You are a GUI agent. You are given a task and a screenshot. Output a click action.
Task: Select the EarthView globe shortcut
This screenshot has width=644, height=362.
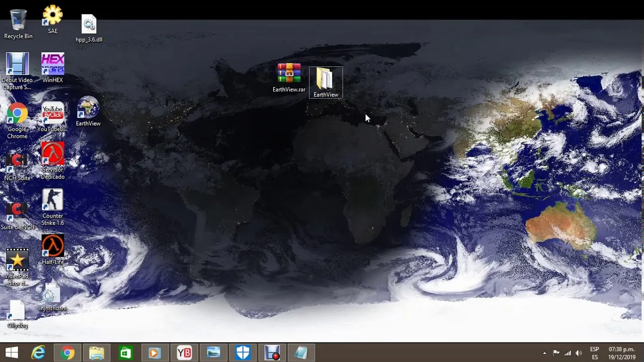pyautogui.click(x=88, y=111)
